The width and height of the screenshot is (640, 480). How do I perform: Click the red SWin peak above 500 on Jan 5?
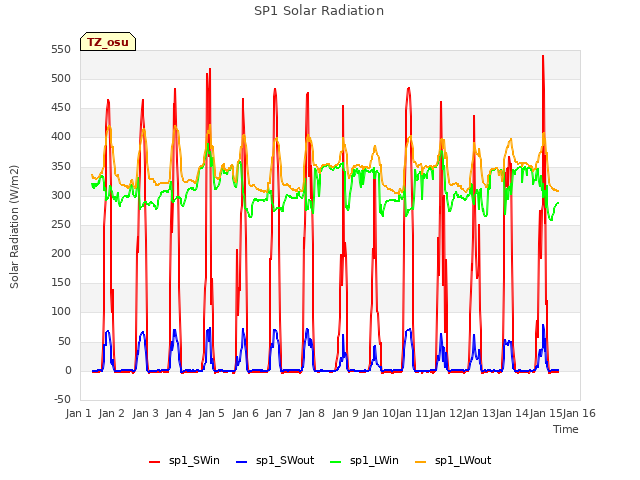pyautogui.click(x=209, y=70)
